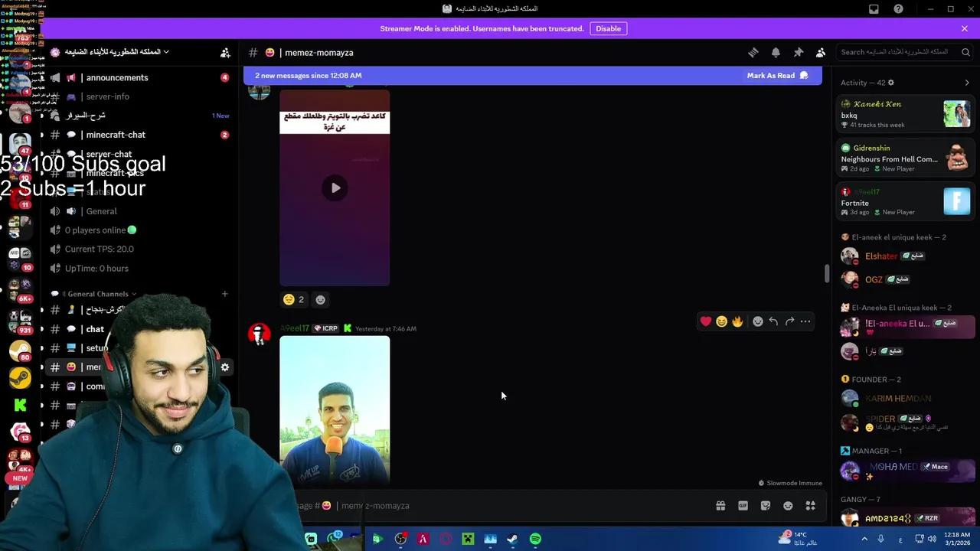Send a gift icon in message bar

[720, 506]
